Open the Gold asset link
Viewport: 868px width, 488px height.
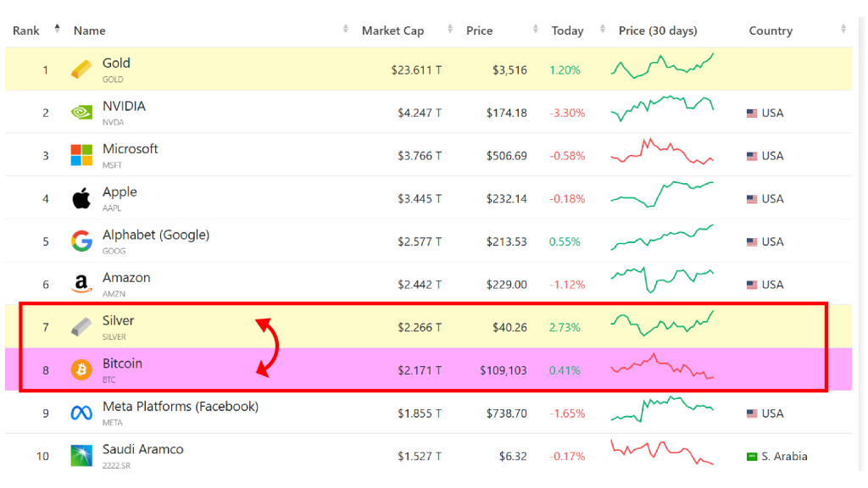point(116,63)
